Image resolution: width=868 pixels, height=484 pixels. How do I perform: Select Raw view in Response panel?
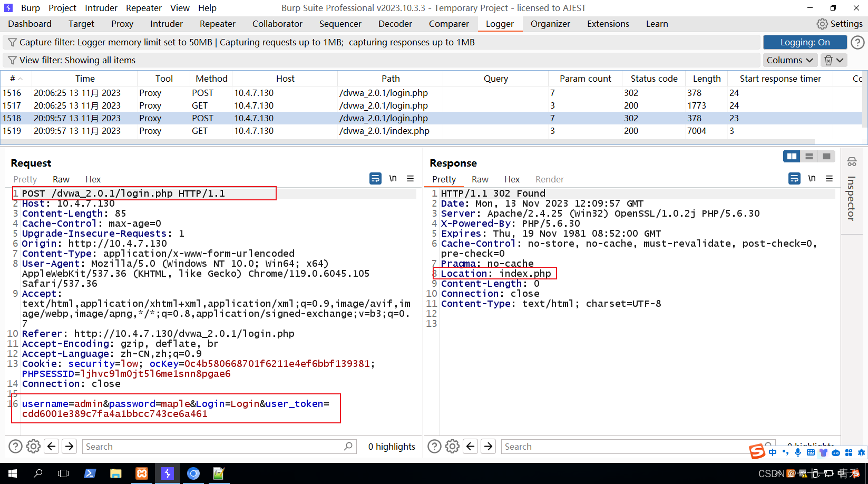tap(480, 179)
